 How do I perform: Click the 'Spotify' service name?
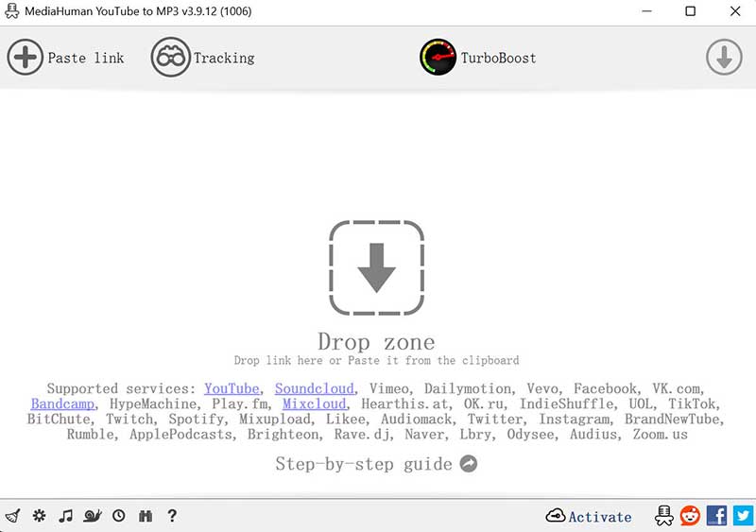(197, 420)
